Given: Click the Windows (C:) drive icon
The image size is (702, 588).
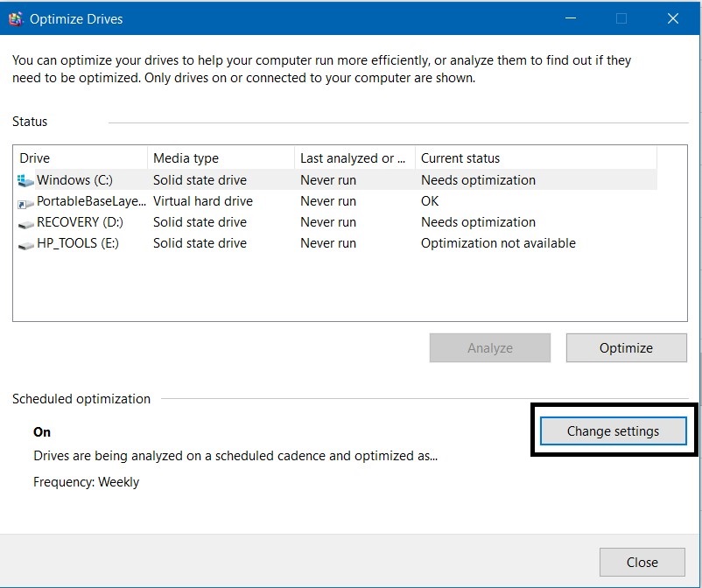Looking at the screenshot, I should click(25, 180).
